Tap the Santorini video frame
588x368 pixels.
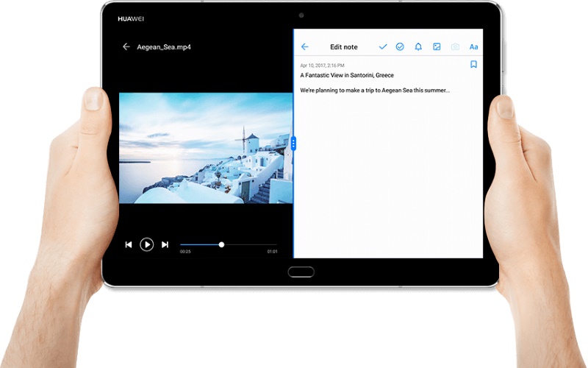pos(205,147)
